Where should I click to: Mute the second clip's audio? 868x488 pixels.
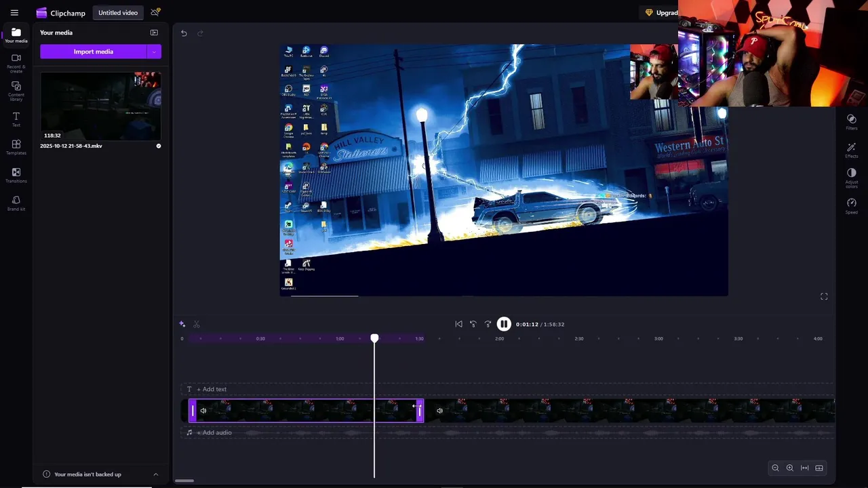[439, 411]
